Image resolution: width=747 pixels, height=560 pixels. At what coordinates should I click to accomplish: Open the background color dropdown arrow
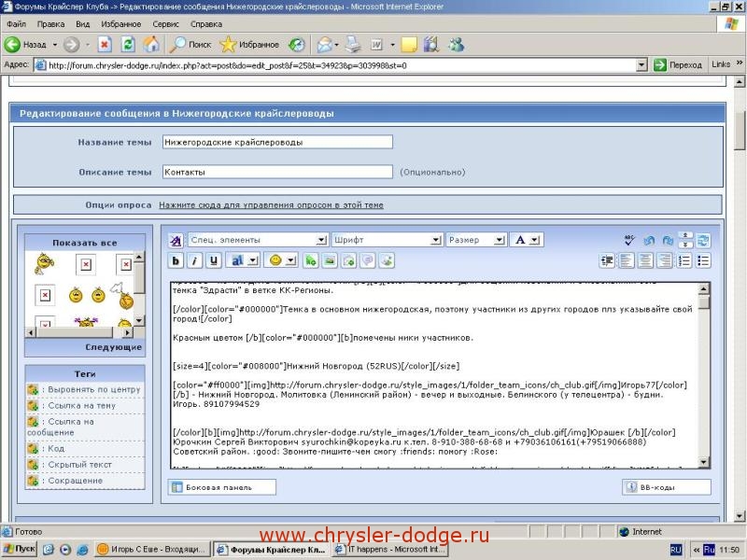pos(253,260)
